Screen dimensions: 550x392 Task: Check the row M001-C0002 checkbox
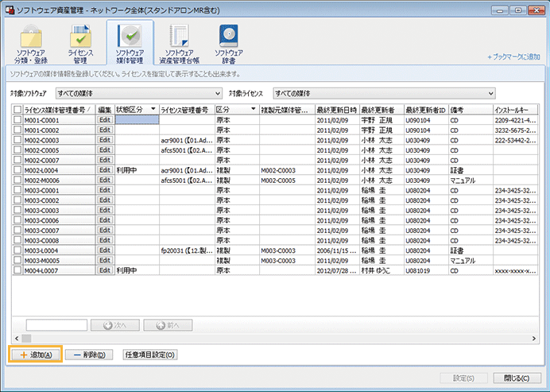pos(17,130)
